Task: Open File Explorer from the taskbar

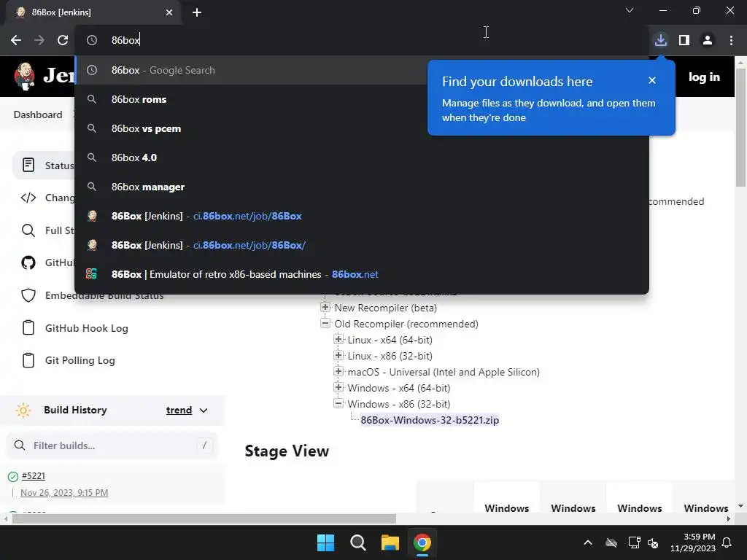Action: point(390,542)
